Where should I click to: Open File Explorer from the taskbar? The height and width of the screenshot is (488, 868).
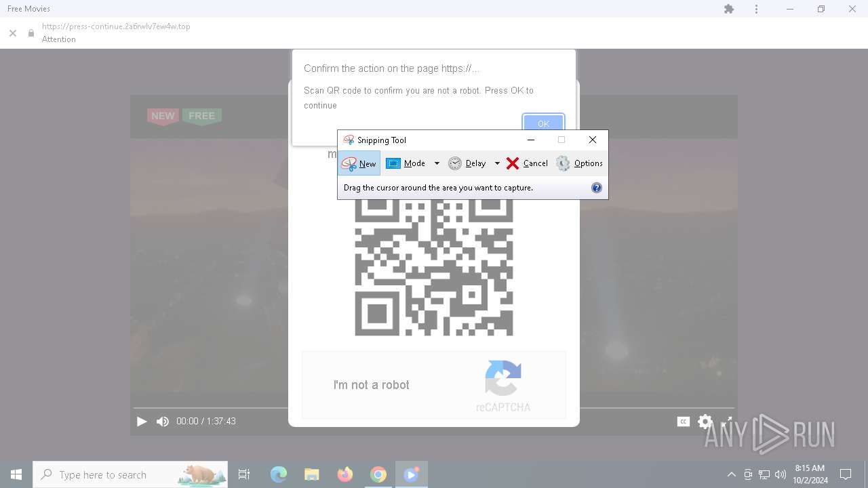tap(312, 474)
